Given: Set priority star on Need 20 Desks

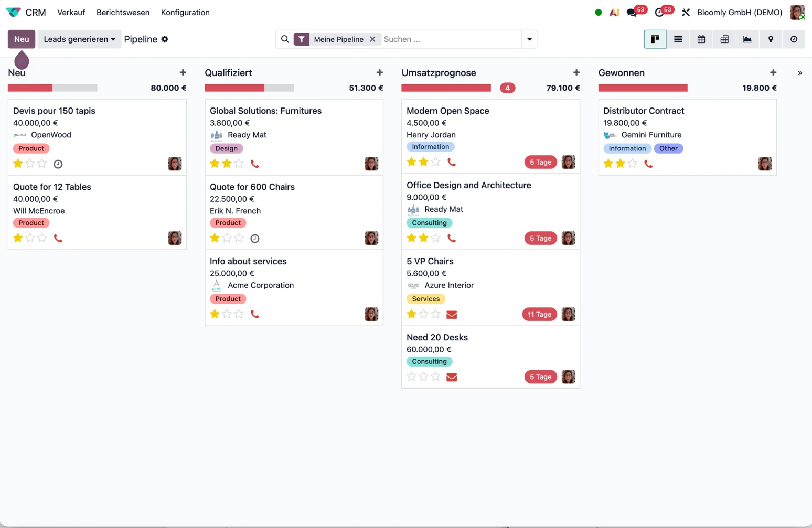Looking at the screenshot, I should (411, 376).
